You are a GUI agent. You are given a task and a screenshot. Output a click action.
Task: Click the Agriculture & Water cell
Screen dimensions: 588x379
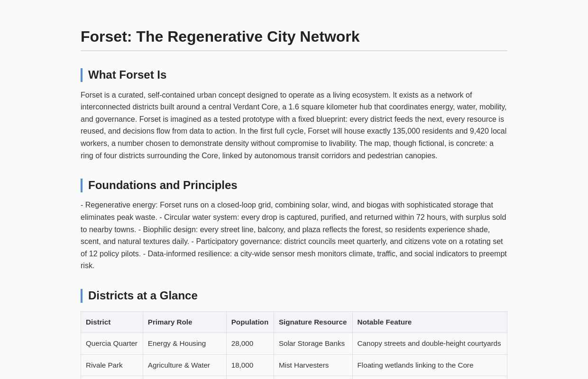(179, 365)
